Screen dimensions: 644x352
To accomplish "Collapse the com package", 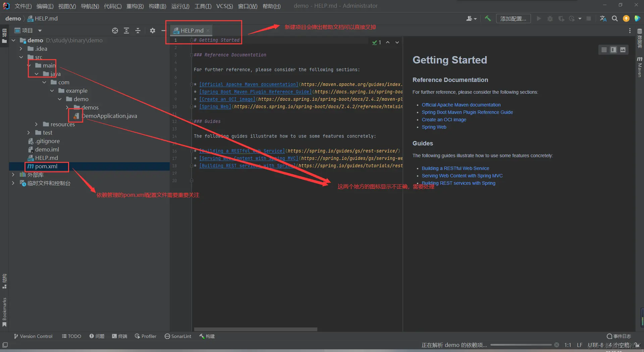I will (x=44, y=82).
